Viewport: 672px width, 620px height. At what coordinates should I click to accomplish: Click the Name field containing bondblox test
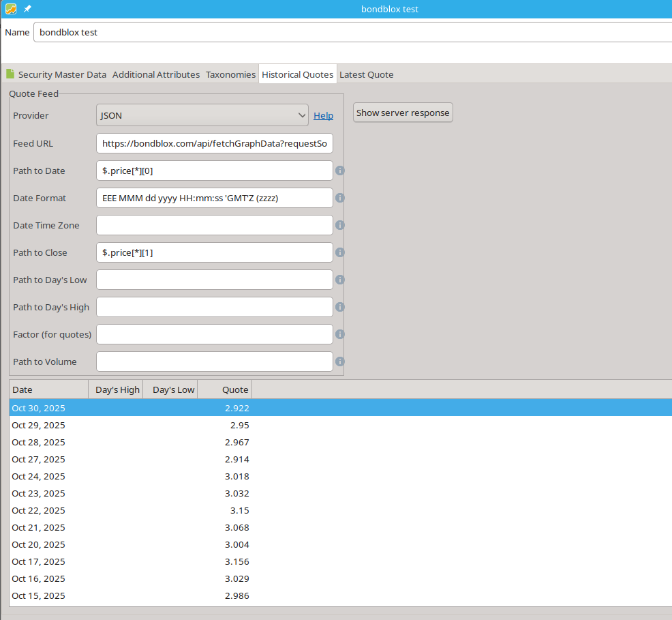(351, 32)
